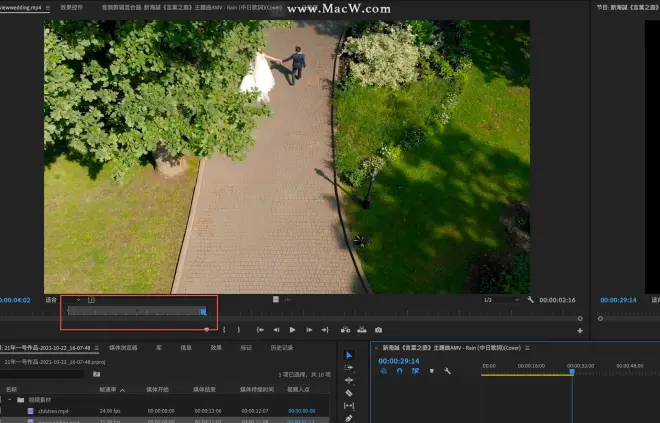Select the Razor tool

tap(349, 393)
